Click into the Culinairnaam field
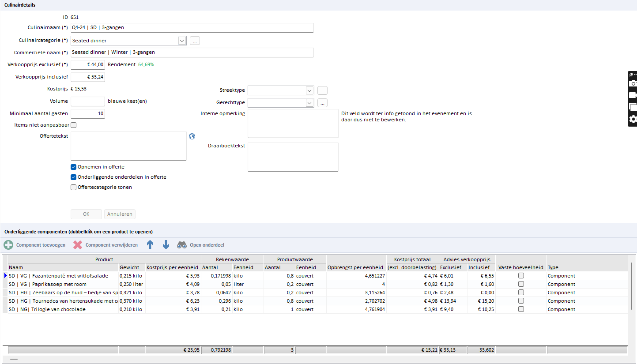The width and height of the screenshot is (637, 364). [x=192, y=28]
